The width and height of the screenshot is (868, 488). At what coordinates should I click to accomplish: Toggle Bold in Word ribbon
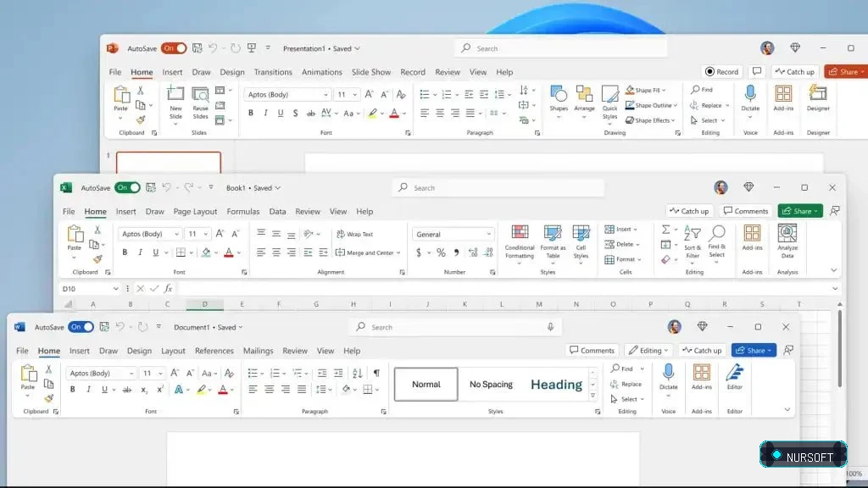tap(73, 390)
